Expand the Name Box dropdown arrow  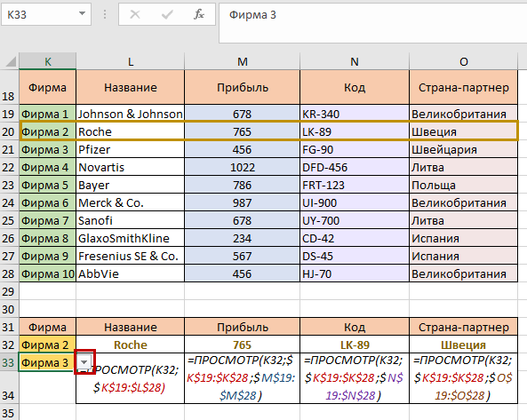pos(82,14)
